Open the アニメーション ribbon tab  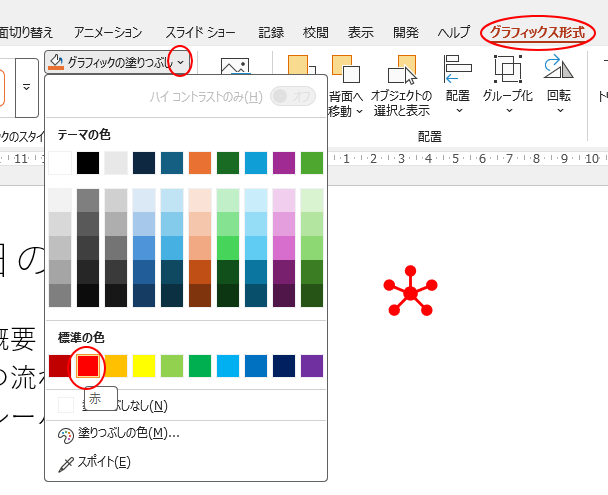(108, 32)
